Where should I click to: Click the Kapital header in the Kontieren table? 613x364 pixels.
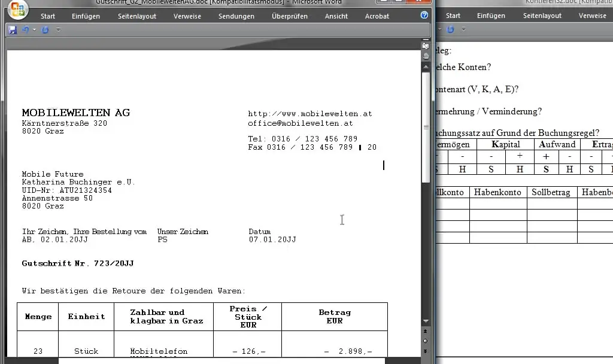[x=505, y=144]
